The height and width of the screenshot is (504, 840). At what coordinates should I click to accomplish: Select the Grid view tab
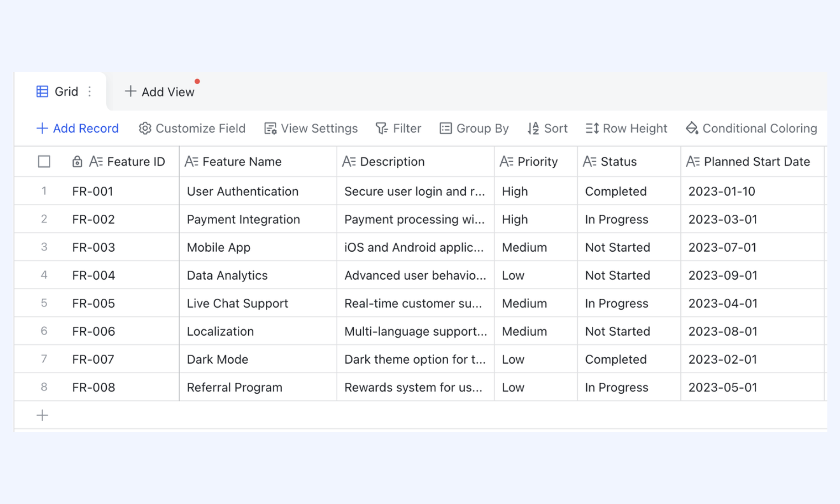click(x=58, y=92)
